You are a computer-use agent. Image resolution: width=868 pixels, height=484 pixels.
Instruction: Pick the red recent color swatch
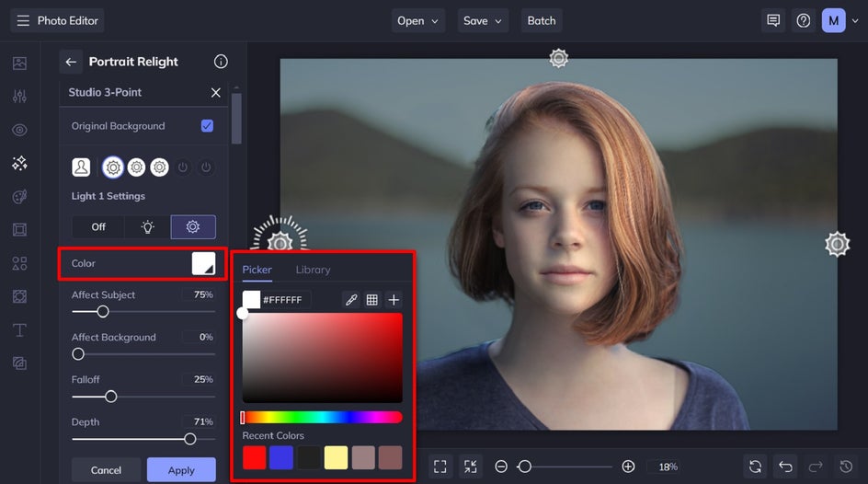(255, 457)
